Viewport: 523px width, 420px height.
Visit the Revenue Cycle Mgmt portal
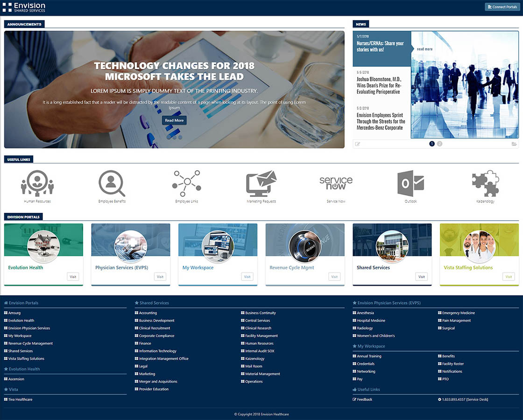click(334, 277)
